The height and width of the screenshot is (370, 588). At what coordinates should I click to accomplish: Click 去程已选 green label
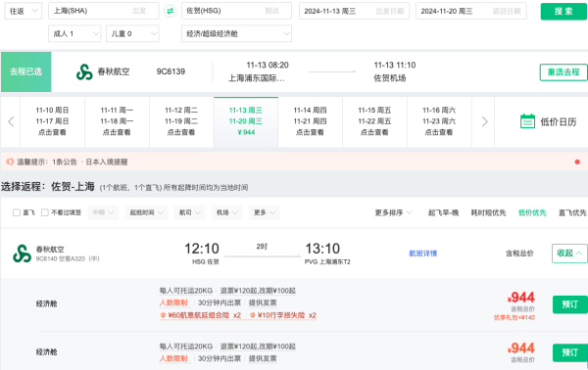point(25,71)
